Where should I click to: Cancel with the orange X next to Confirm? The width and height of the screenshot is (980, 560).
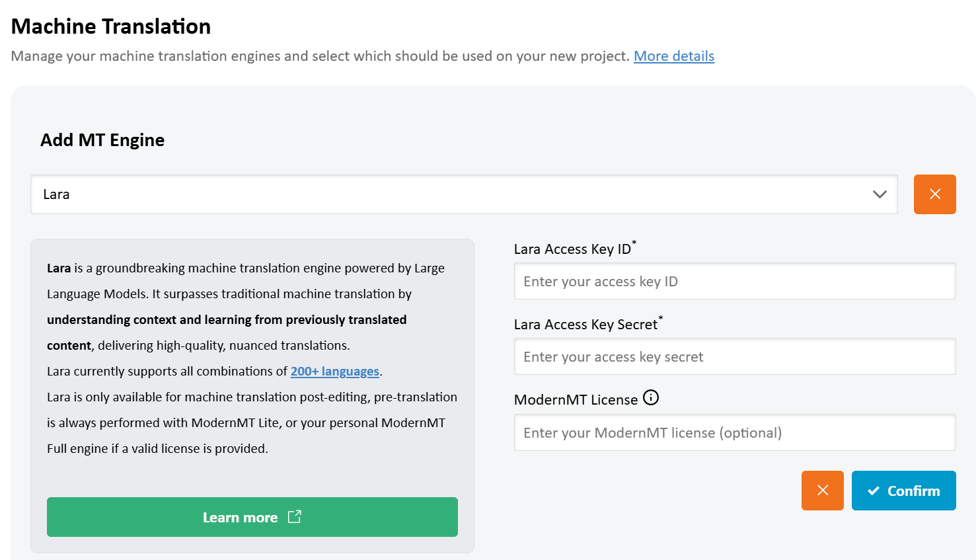click(x=822, y=491)
